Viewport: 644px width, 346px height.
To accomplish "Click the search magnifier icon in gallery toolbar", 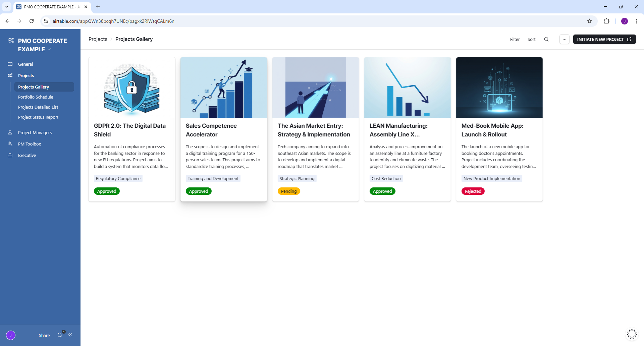I will 546,39.
